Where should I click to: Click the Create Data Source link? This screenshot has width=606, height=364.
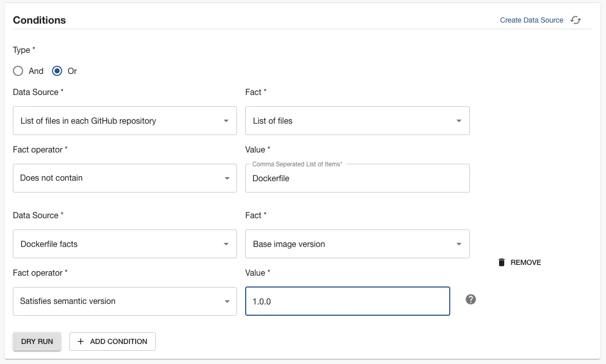[x=531, y=20]
